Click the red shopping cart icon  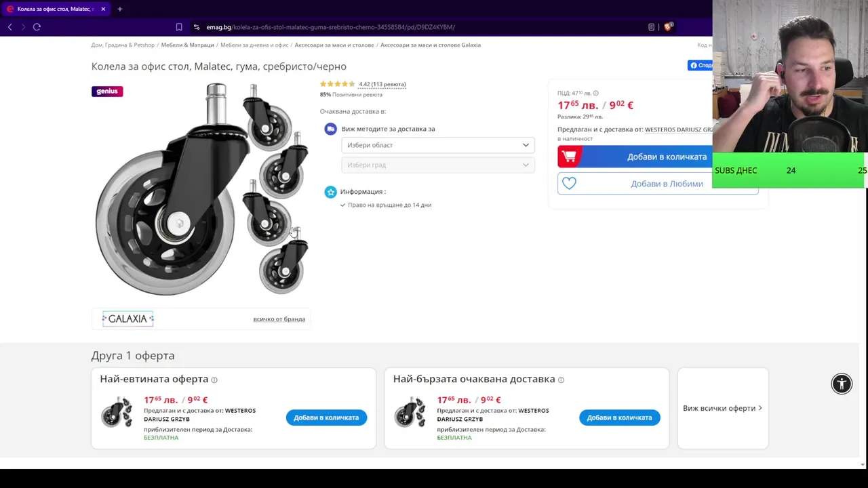(569, 157)
